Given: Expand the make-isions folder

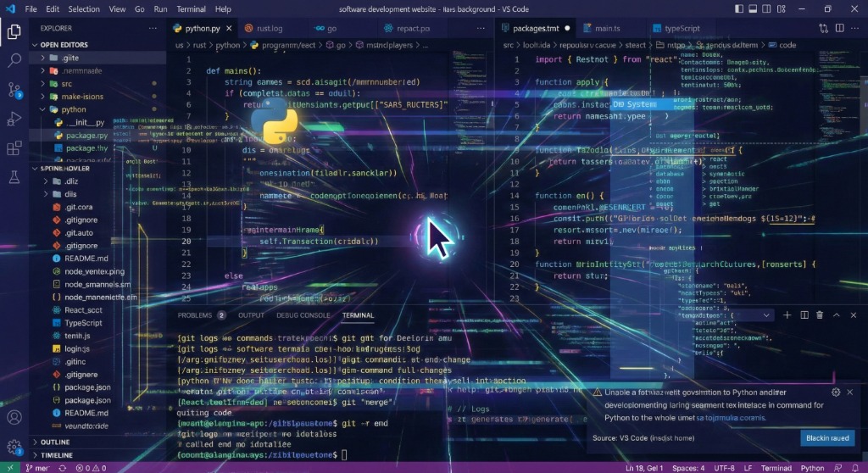Looking at the screenshot, I should coord(42,97).
